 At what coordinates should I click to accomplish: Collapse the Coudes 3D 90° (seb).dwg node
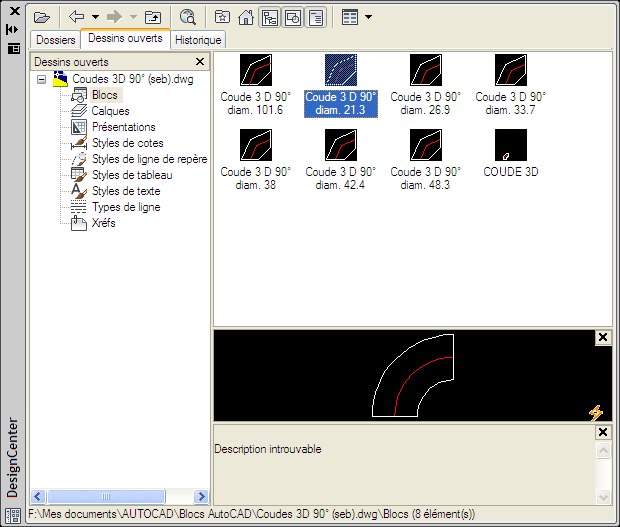41,79
